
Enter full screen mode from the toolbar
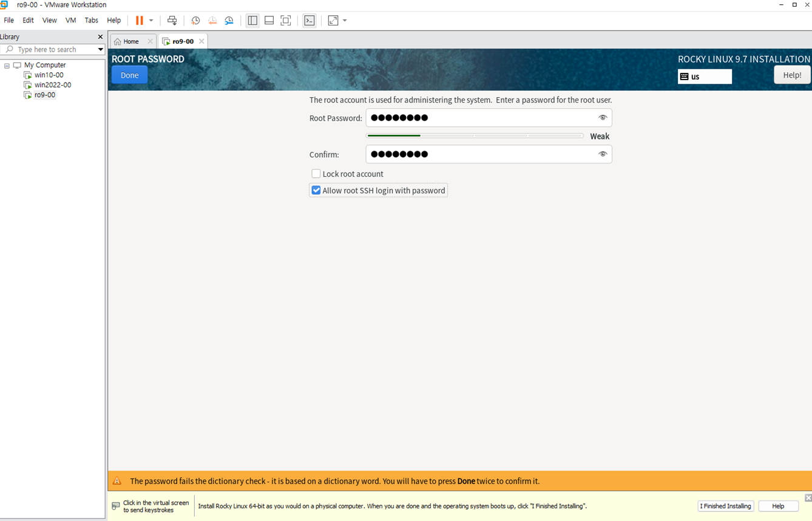click(x=286, y=21)
